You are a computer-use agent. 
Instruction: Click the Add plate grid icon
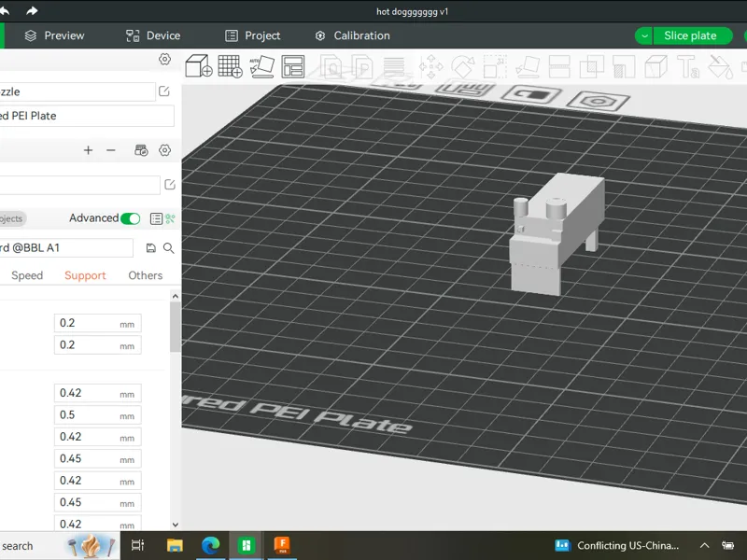[x=230, y=66]
